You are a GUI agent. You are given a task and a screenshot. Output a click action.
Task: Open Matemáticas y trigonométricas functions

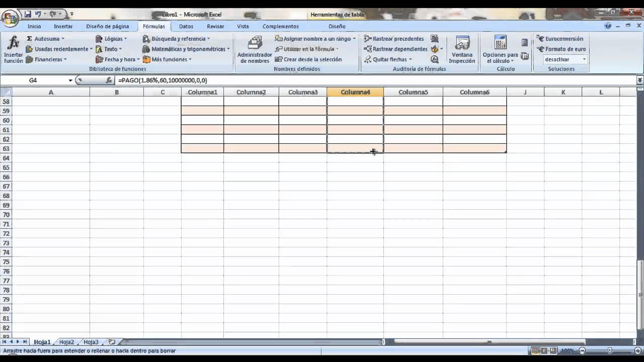pos(186,49)
